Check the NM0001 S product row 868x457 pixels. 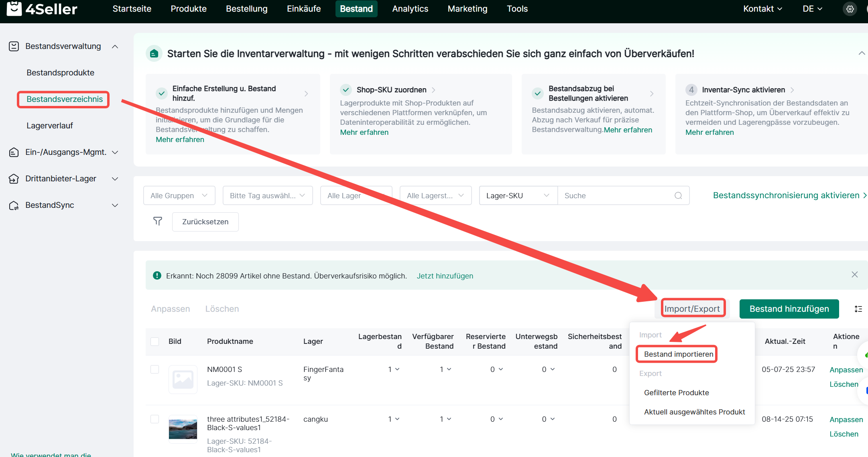154,369
